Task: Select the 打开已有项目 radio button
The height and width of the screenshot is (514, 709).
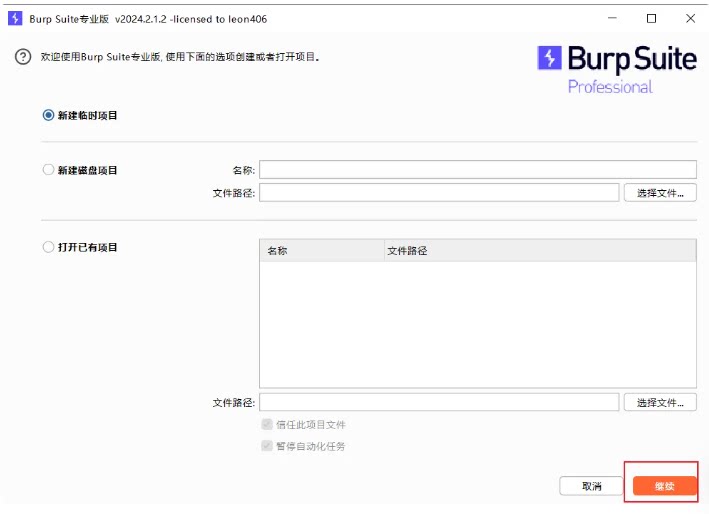Action: click(48, 247)
